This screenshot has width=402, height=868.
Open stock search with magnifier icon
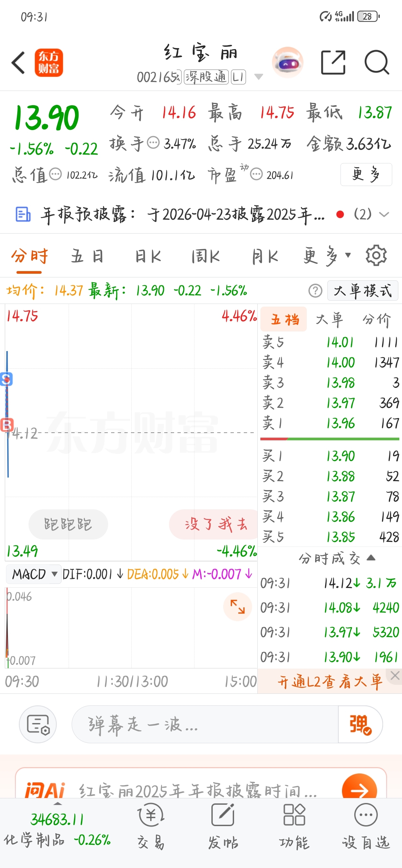tap(377, 62)
